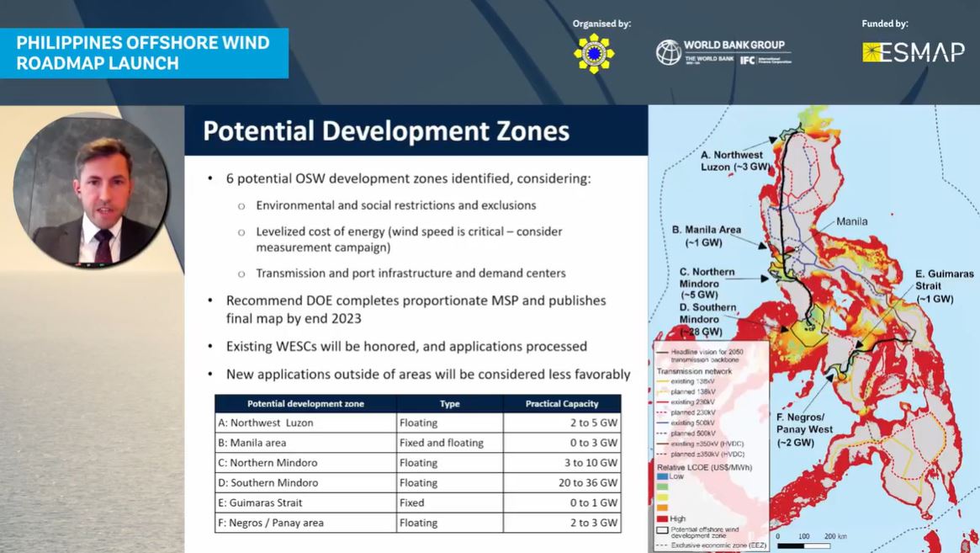Click the Existing WESCs will be honored bullet
The width and height of the screenshot is (980, 553).
[406, 347]
